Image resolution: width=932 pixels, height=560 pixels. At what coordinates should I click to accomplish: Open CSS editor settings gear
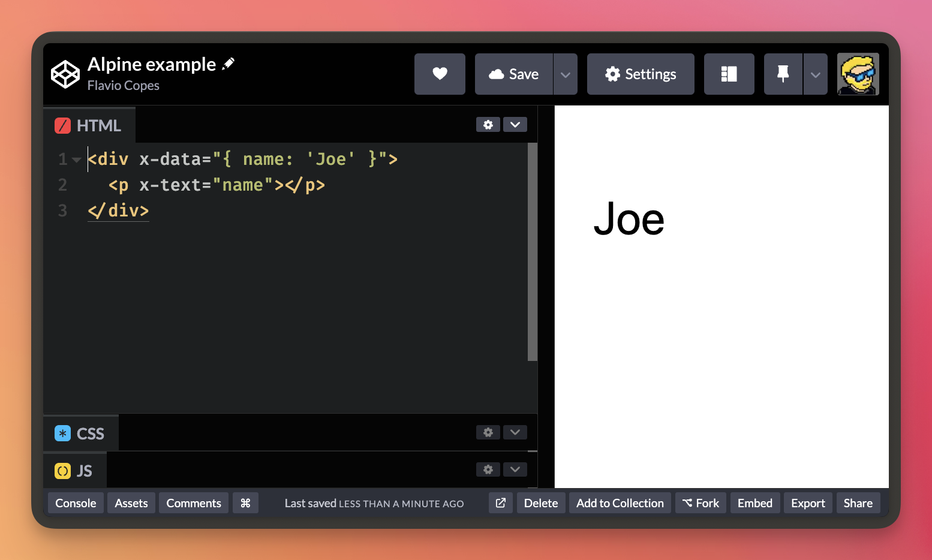point(488,432)
